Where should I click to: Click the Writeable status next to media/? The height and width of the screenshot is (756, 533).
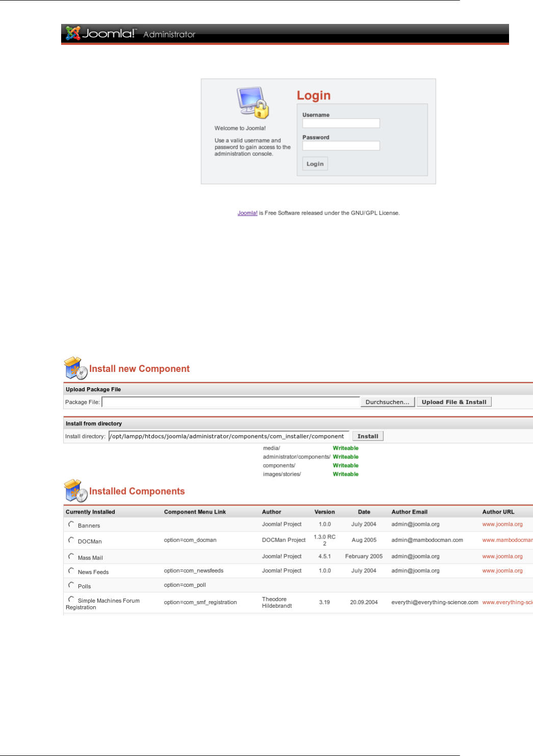[345, 448]
